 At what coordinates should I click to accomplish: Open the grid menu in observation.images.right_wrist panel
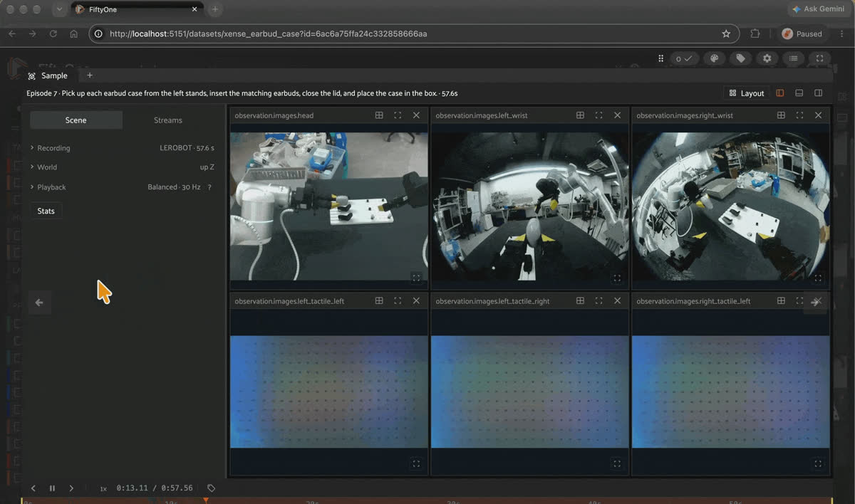[x=781, y=115]
